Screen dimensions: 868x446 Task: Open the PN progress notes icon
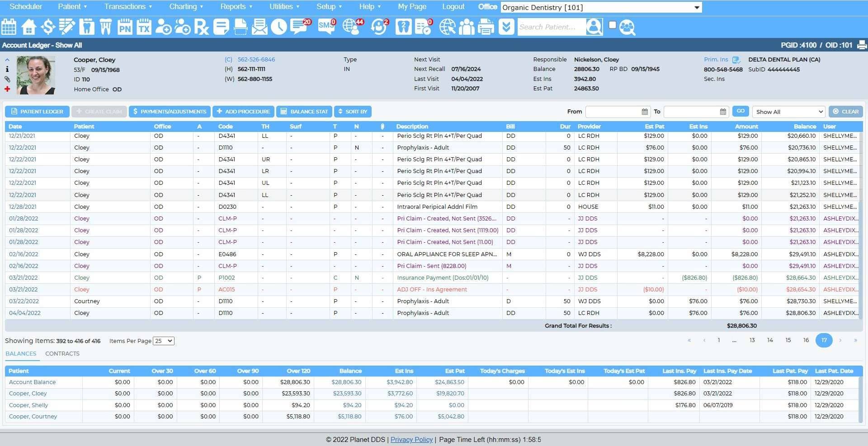click(x=126, y=27)
